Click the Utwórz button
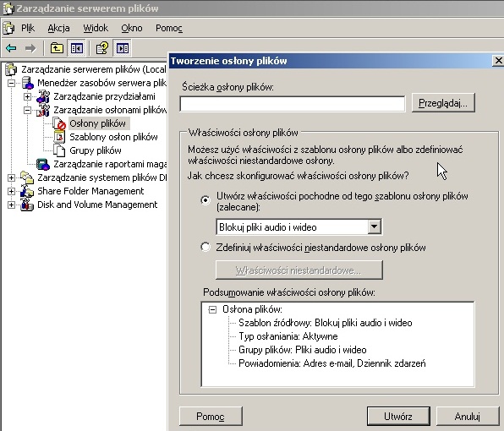The width and height of the screenshot is (504, 431). [398, 417]
